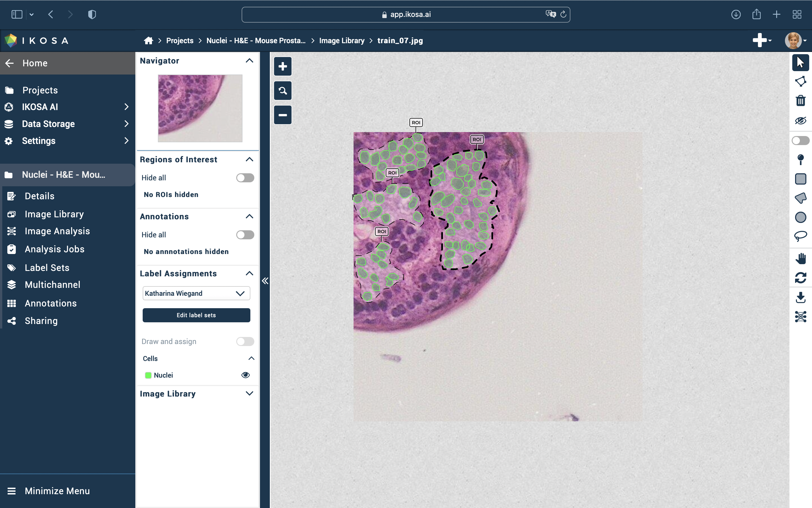Viewport: 812px width, 508px height.
Task: Collapse the Regions of Interest panel
Action: [x=249, y=159]
